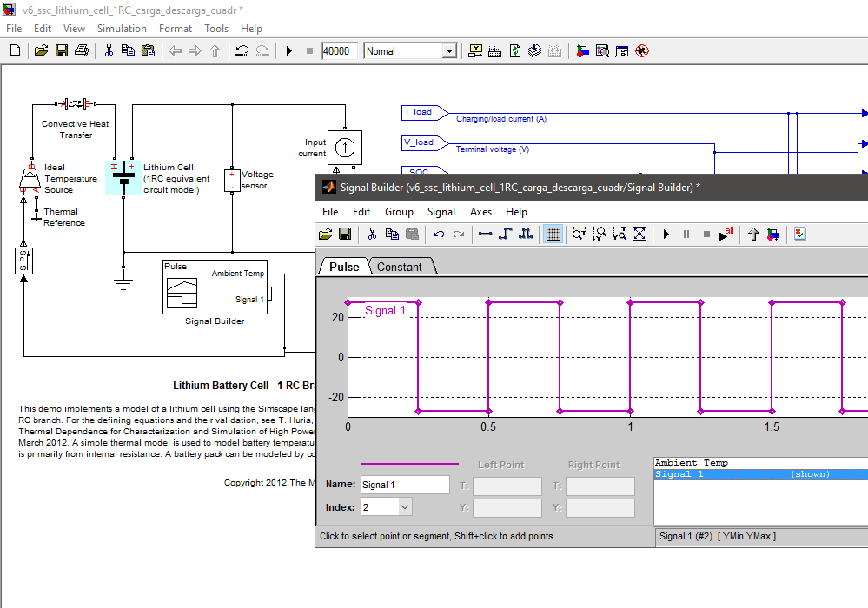Select Zoom in T and Y tool
The height and width of the screenshot is (608, 868).
click(620, 235)
